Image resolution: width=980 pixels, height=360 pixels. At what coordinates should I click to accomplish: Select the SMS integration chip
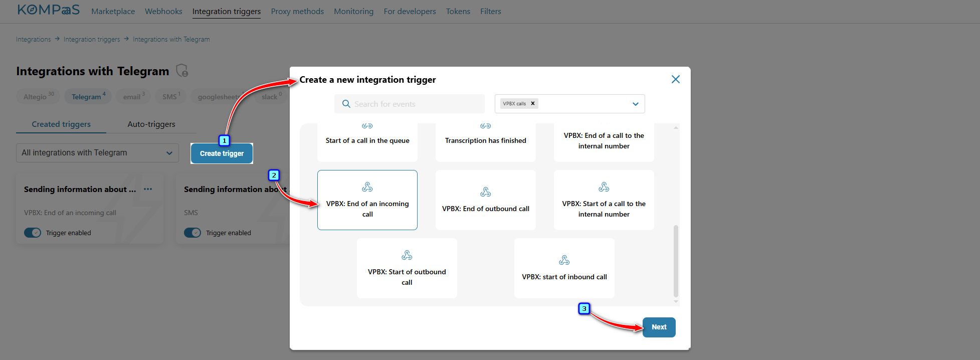tap(171, 96)
